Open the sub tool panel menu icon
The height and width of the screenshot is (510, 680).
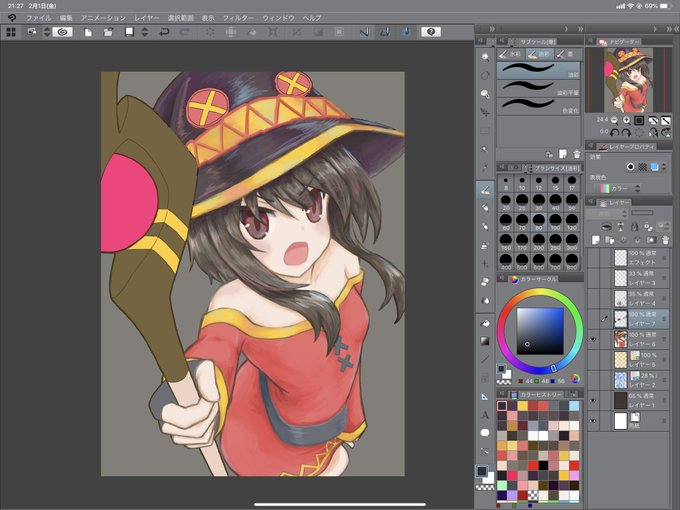tap(502, 41)
